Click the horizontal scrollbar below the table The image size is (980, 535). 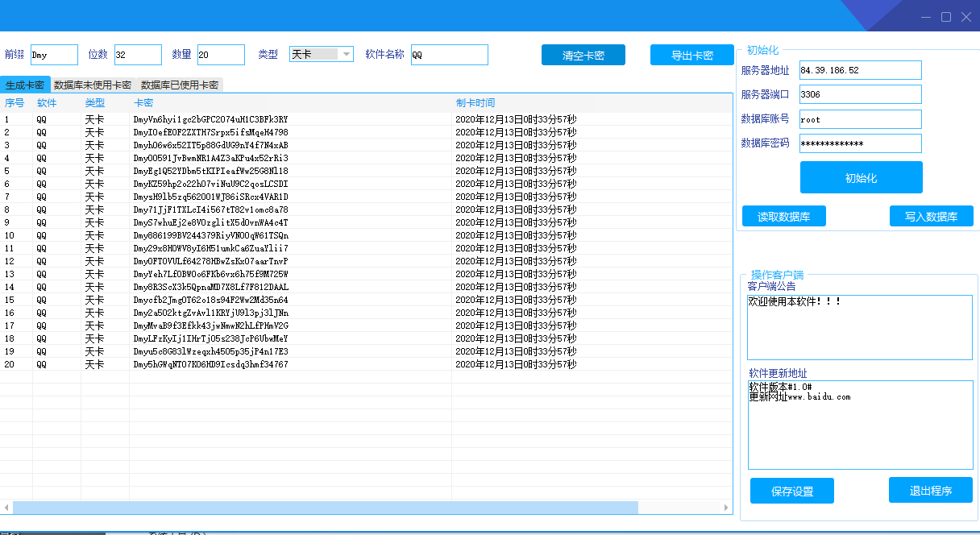click(x=322, y=507)
